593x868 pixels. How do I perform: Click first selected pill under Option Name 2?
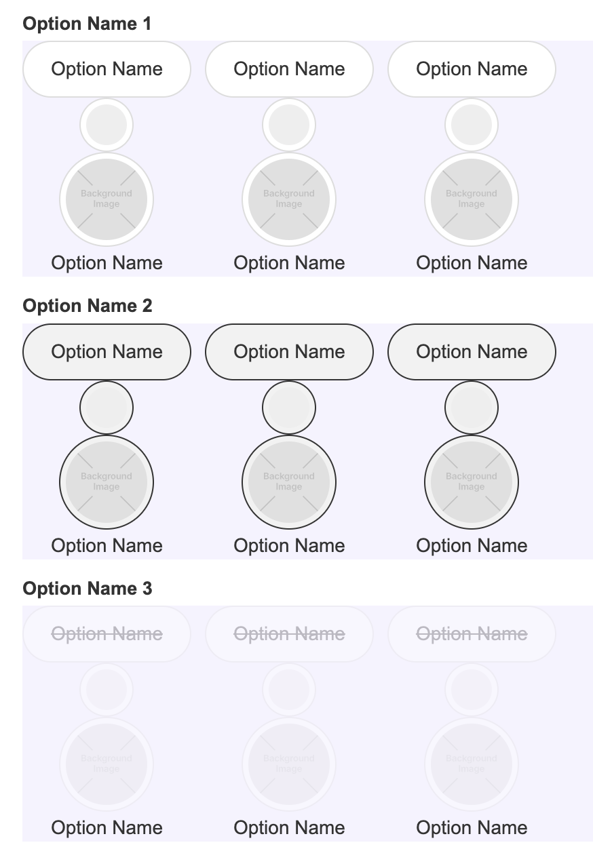pyautogui.click(x=107, y=352)
